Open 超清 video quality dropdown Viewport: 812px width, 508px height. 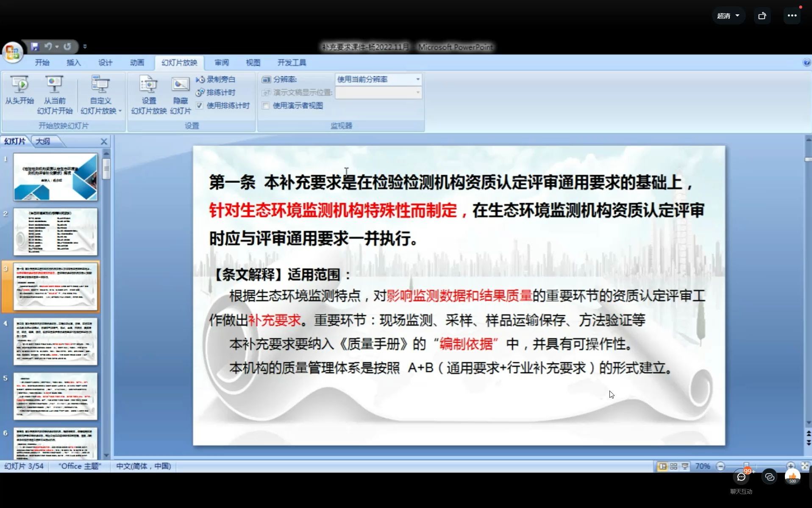(x=729, y=16)
